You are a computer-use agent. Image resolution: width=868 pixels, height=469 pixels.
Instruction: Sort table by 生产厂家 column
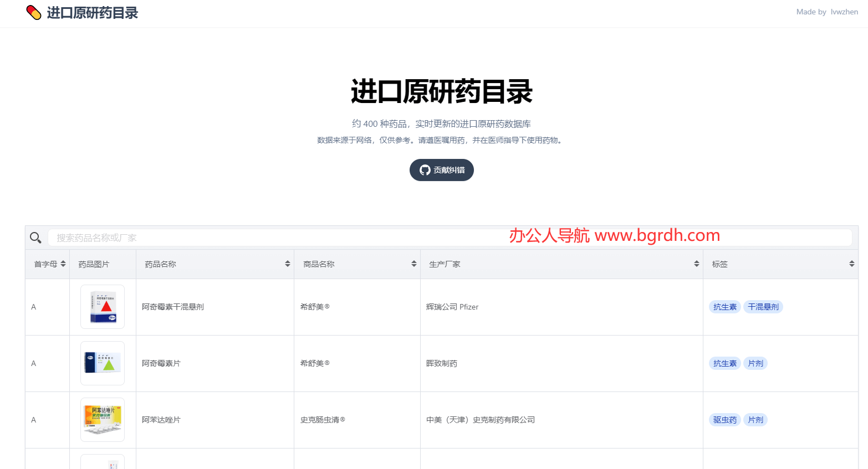coord(697,264)
